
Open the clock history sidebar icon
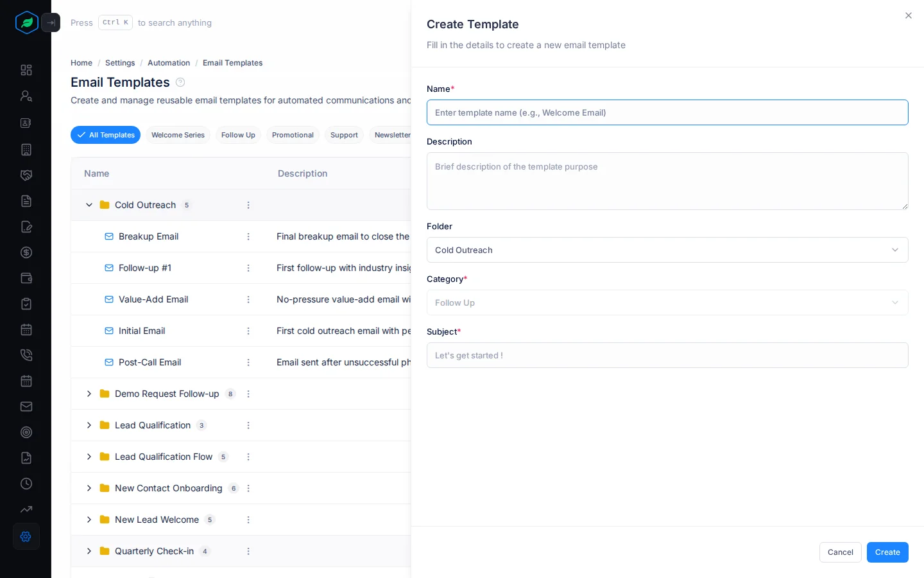[26, 484]
